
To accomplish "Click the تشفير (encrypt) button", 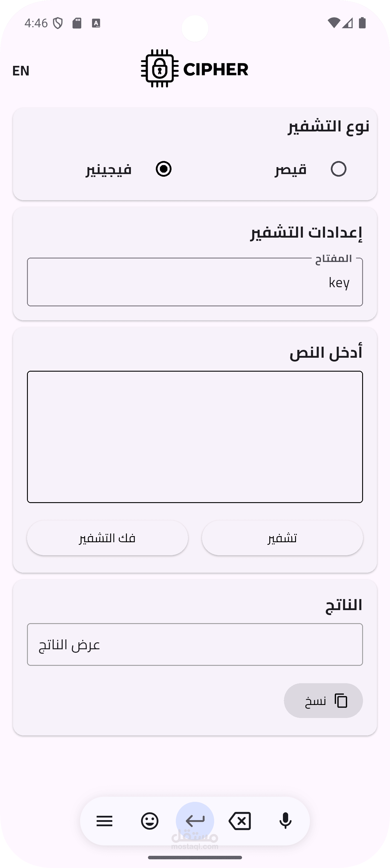I will click(x=282, y=538).
